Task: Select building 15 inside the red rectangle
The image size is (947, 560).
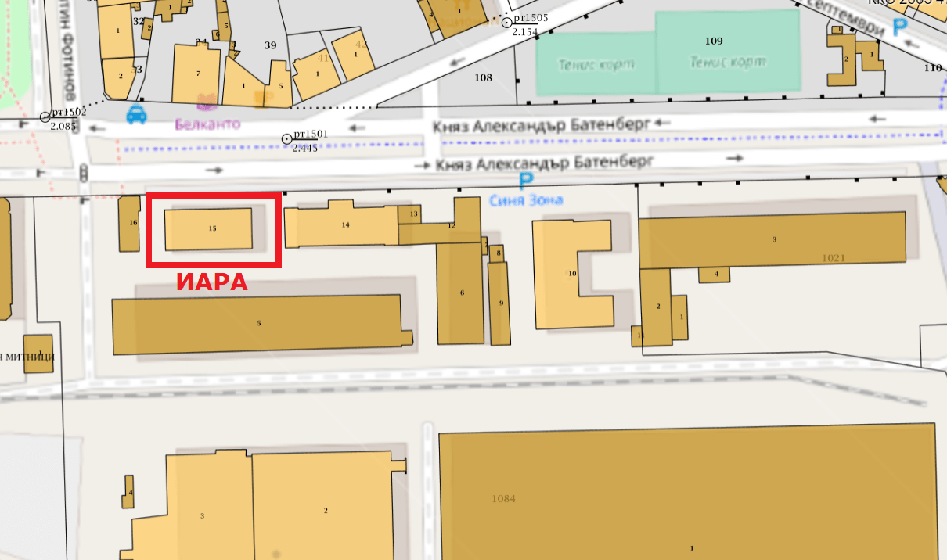Action: point(209,228)
